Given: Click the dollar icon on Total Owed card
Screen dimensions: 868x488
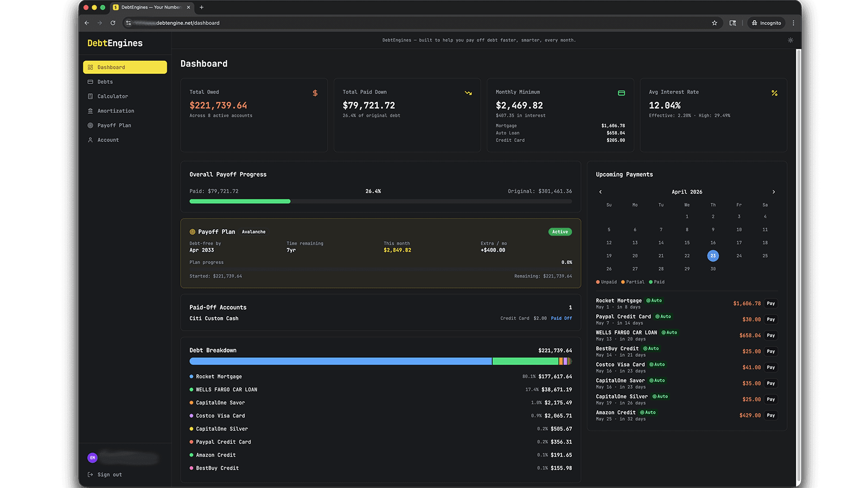Looking at the screenshot, I should pos(315,93).
